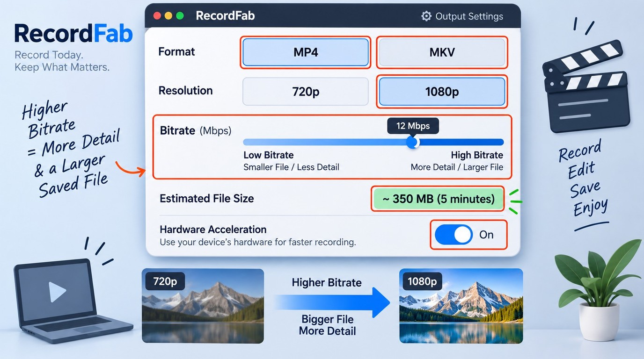Choose the 720p resolution option

[306, 92]
